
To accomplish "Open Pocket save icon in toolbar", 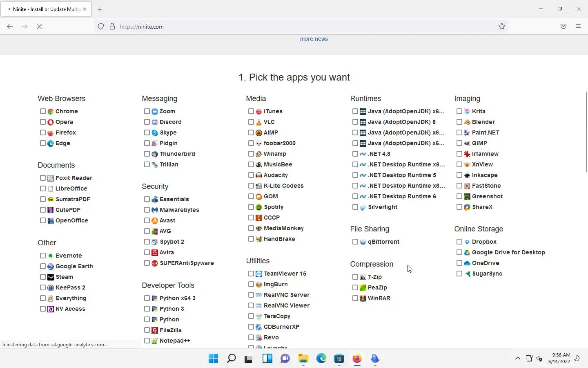I will 563,26.
